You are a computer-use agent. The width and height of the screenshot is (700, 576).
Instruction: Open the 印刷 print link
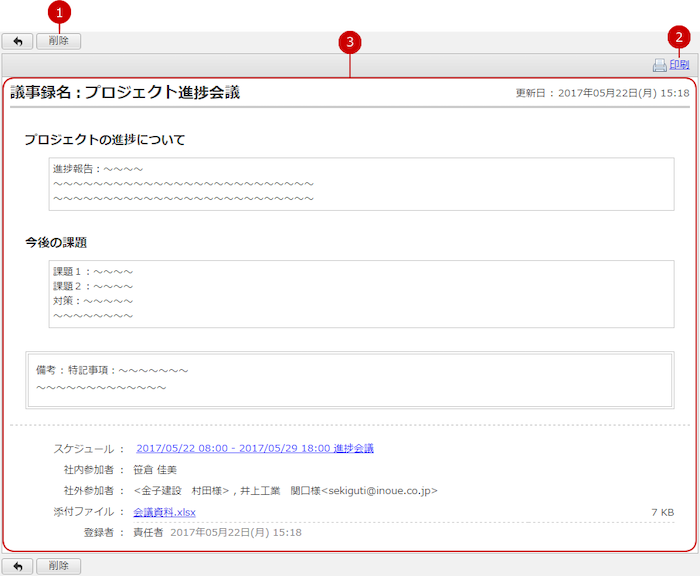pos(679,66)
